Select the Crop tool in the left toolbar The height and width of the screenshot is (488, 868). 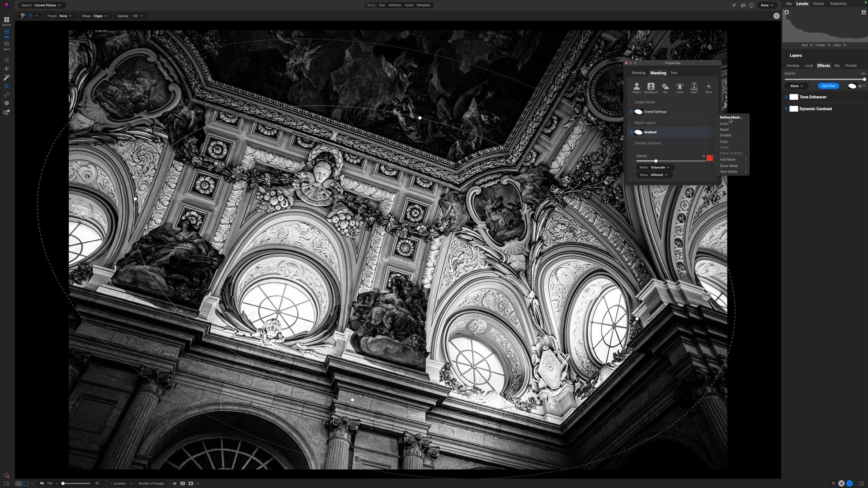(x=6, y=59)
